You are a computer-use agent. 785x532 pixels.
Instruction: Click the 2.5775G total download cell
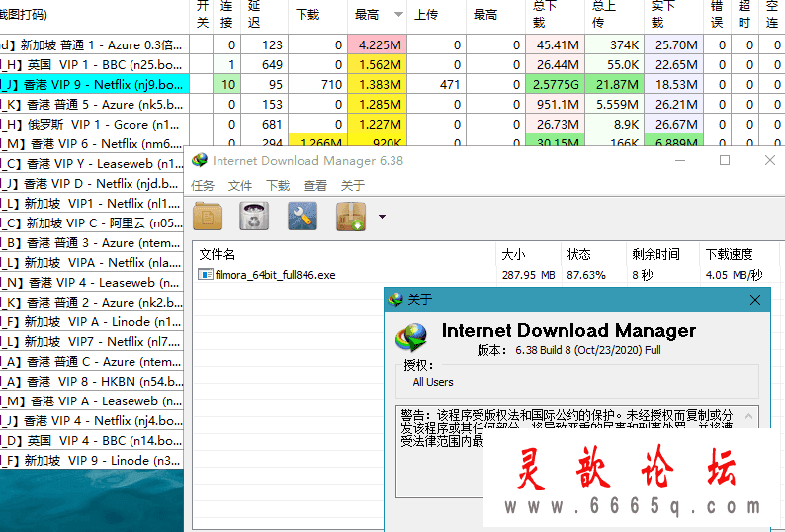tap(556, 85)
